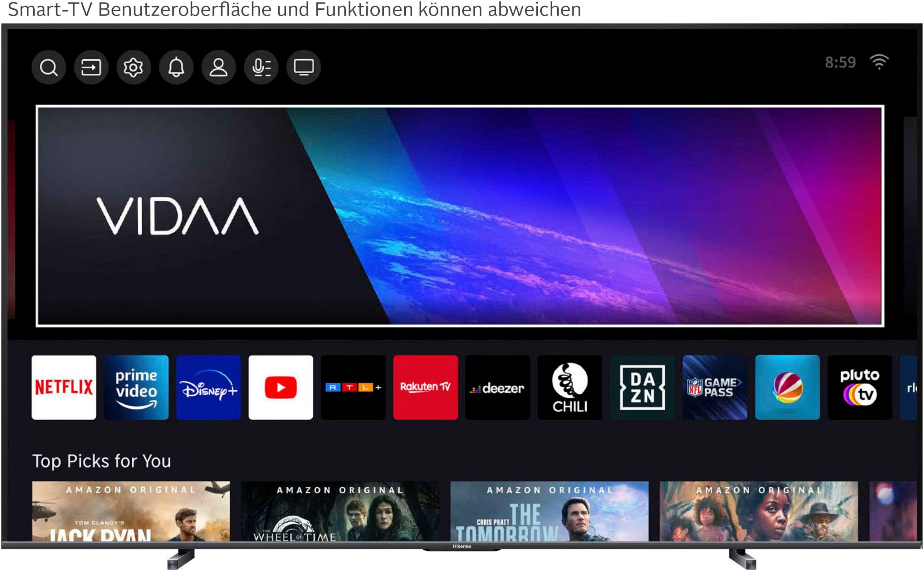
Task: Launch the CHILI app
Action: tap(570, 387)
